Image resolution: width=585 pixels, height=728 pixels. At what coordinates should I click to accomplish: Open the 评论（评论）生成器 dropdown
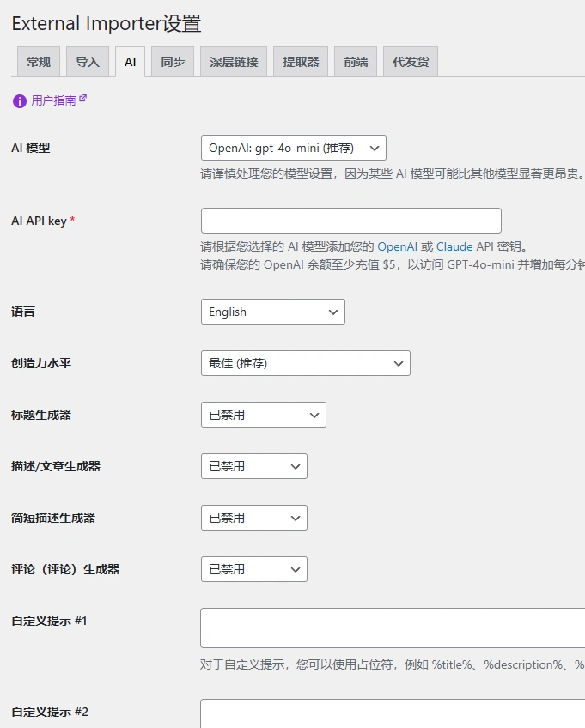coord(253,569)
